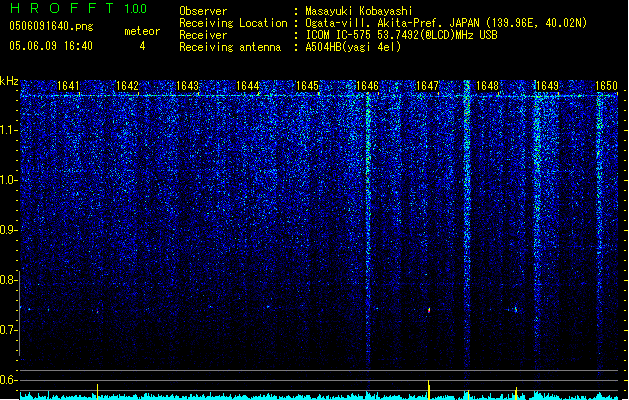Click the version number 1.0.0

pos(135,9)
